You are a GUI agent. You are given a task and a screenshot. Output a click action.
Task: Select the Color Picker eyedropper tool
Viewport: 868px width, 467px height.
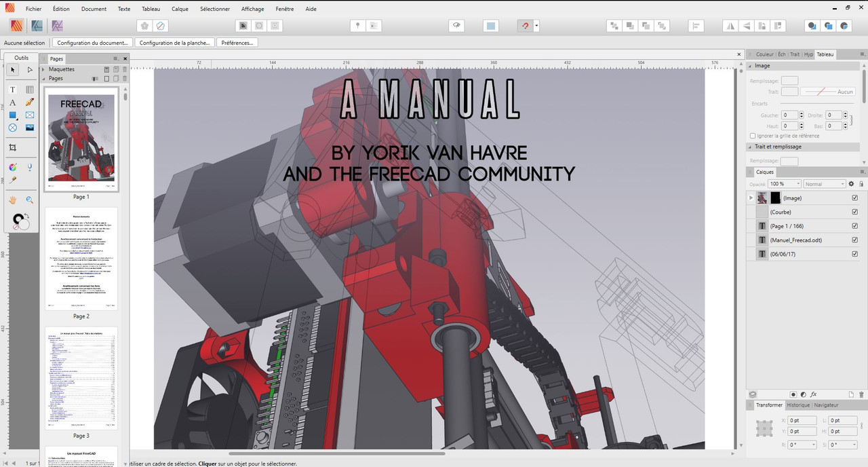click(13, 180)
